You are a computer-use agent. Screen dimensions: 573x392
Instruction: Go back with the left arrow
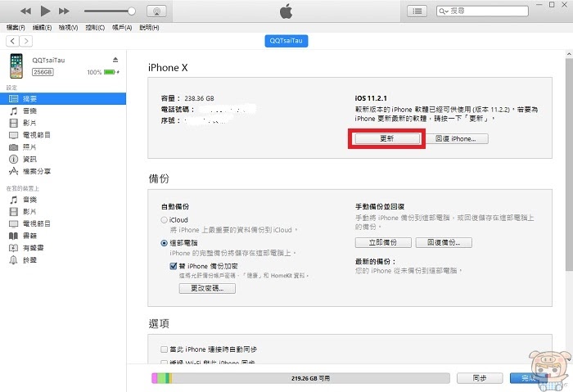(12, 41)
